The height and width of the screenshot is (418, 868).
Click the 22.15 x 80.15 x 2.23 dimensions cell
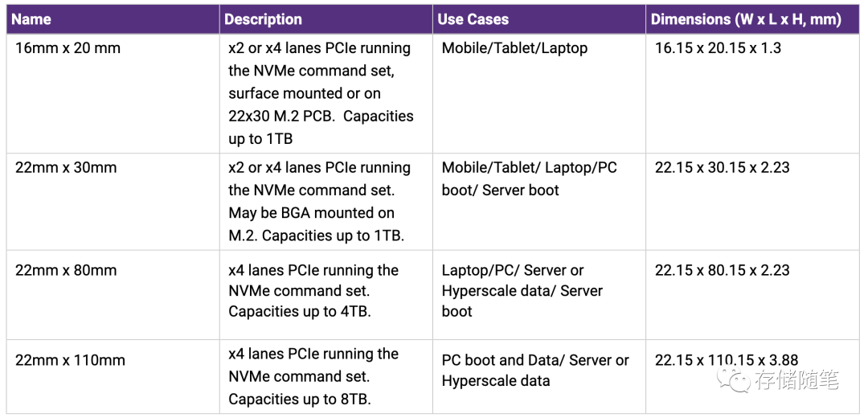coord(752,294)
